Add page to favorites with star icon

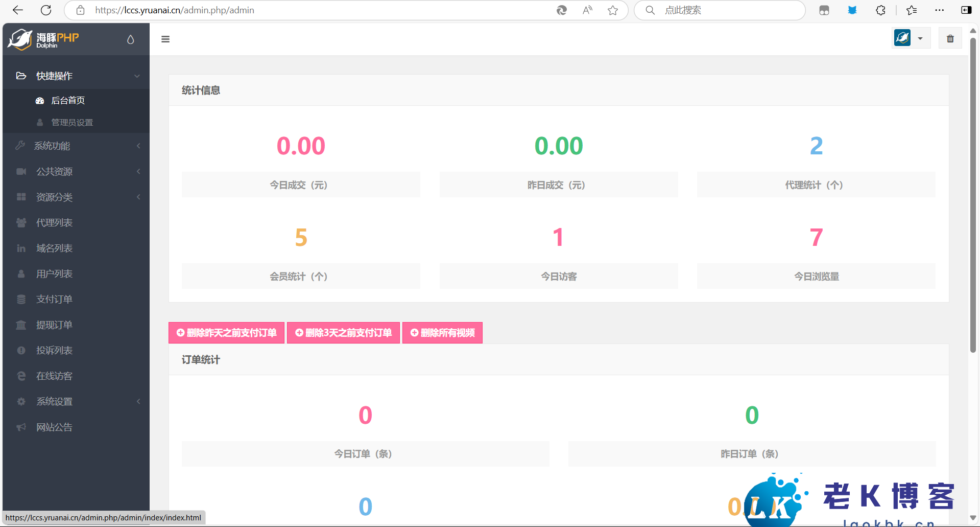613,10
